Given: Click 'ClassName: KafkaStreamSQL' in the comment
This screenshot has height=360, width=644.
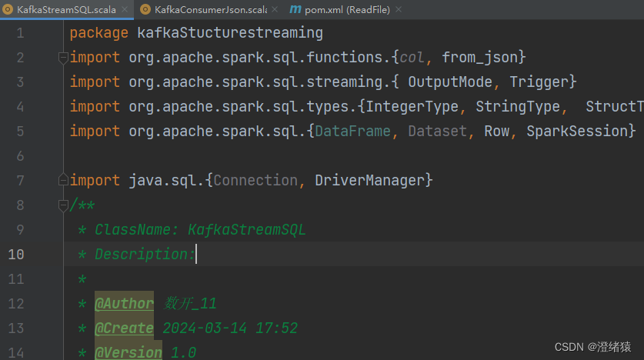Looking at the screenshot, I should click(x=200, y=230).
